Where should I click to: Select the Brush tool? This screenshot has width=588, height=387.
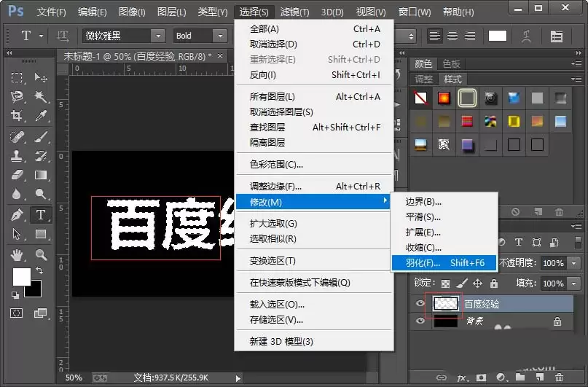pyautogui.click(x=41, y=137)
